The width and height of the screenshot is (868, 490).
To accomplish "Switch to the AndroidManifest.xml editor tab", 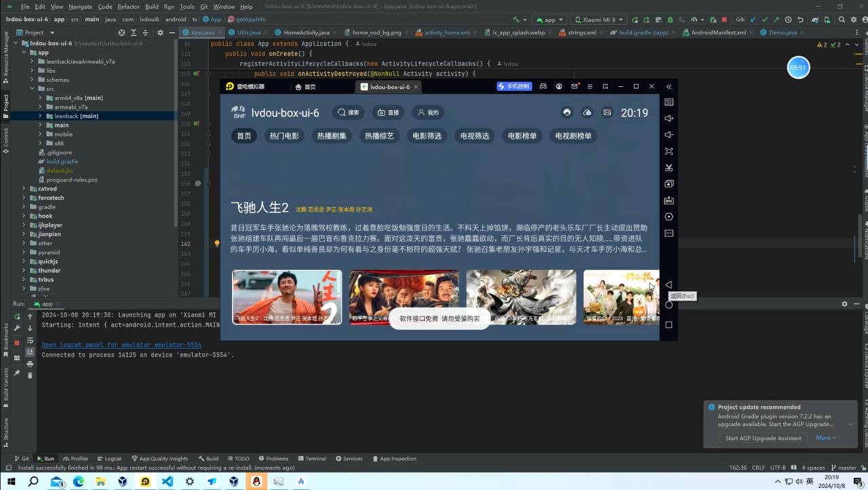I will pos(718,33).
